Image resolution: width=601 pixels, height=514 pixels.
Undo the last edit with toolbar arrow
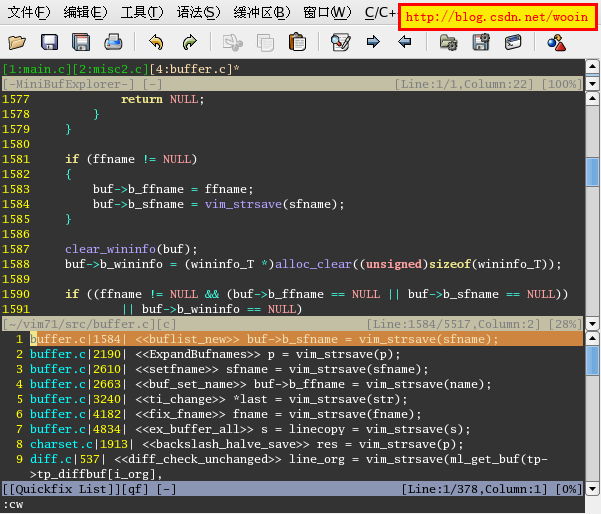(156, 42)
